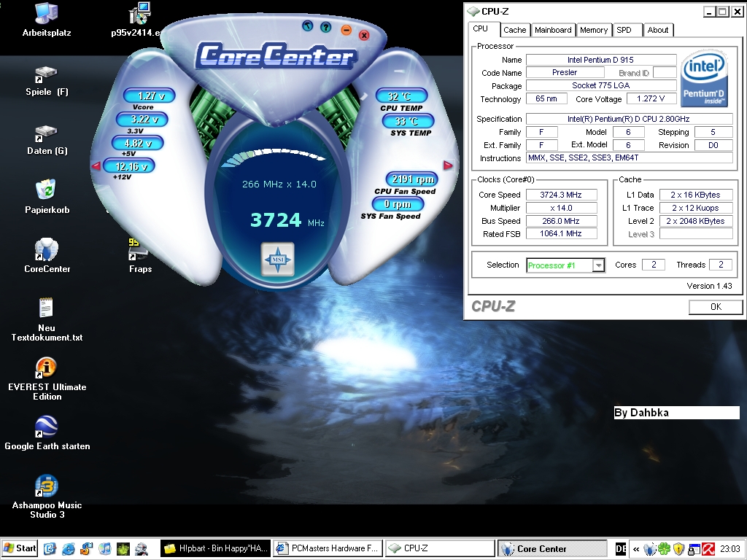Switch to the Mainboard tab in CPU-Z
Image resolution: width=747 pixels, height=560 pixels.
553,30
